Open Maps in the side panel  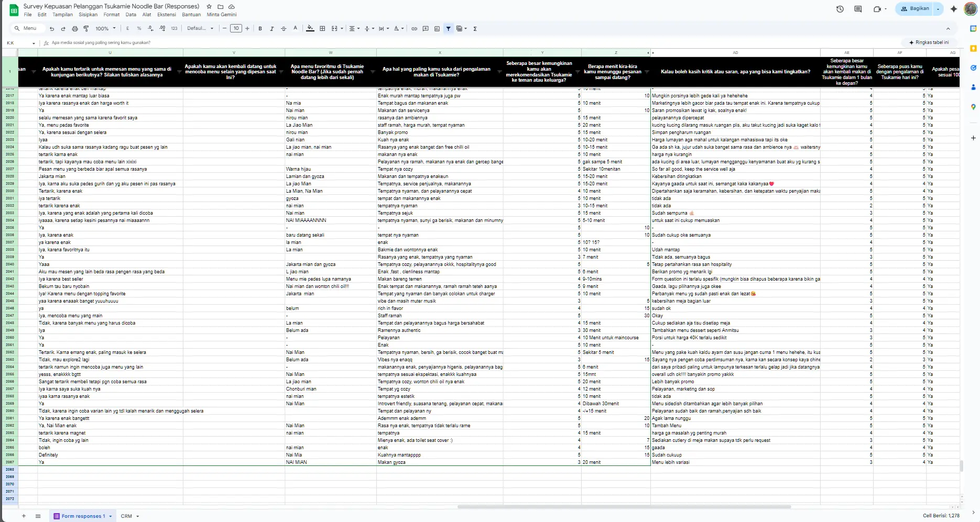(973, 107)
